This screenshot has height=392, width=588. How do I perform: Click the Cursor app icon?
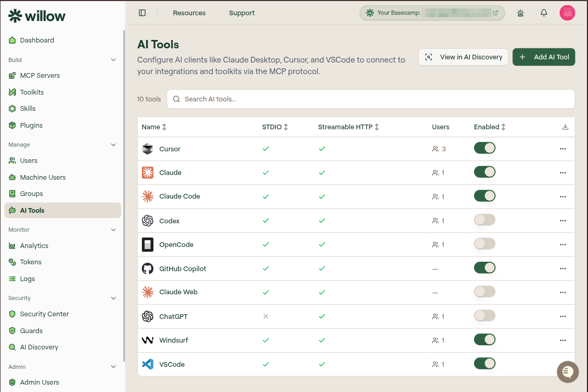coord(148,149)
